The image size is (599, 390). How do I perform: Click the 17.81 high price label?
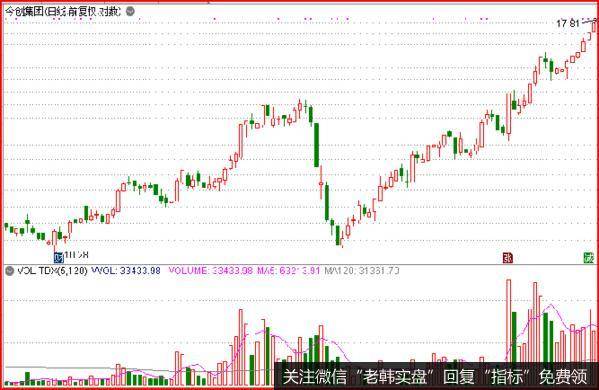click(x=568, y=23)
